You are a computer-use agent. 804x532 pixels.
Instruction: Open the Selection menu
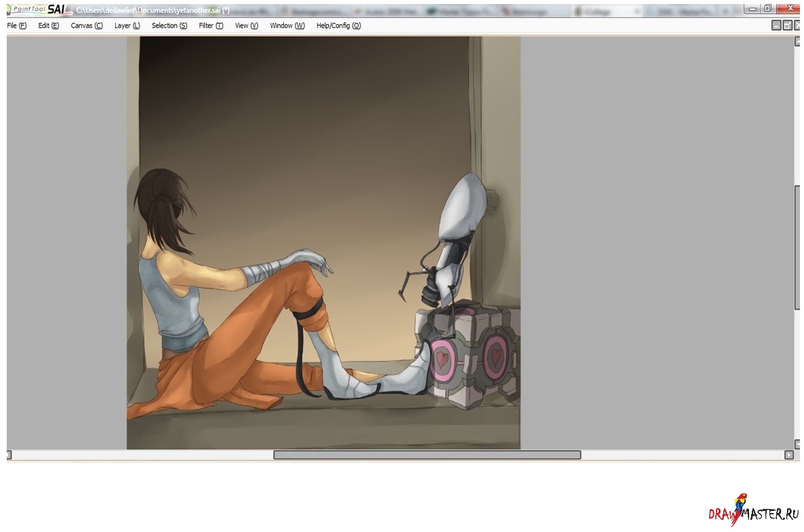(x=169, y=26)
